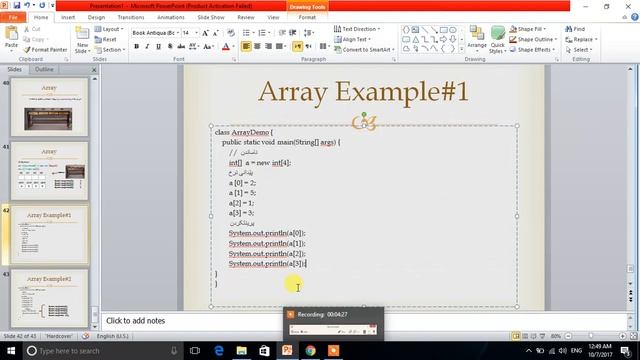Image resolution: width=640 pixels, height=360 pixels.
Task: Switch to the Insert tab
Action: [x=68, y=18]
